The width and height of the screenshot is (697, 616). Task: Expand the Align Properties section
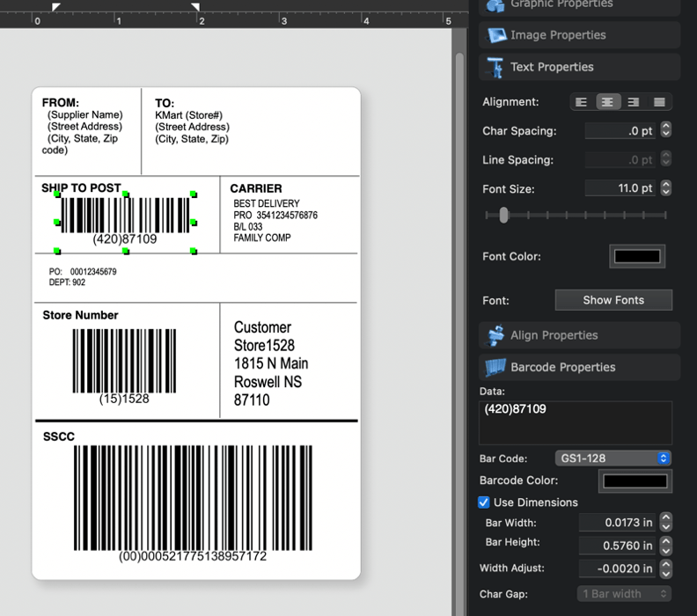pos(580,335)
